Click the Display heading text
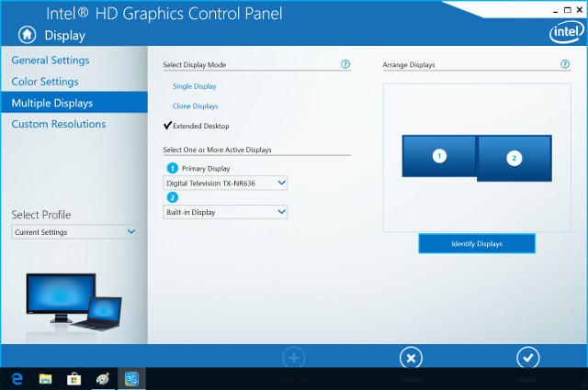The width and height of the screenshot is (588, 390). pos(65,36)
